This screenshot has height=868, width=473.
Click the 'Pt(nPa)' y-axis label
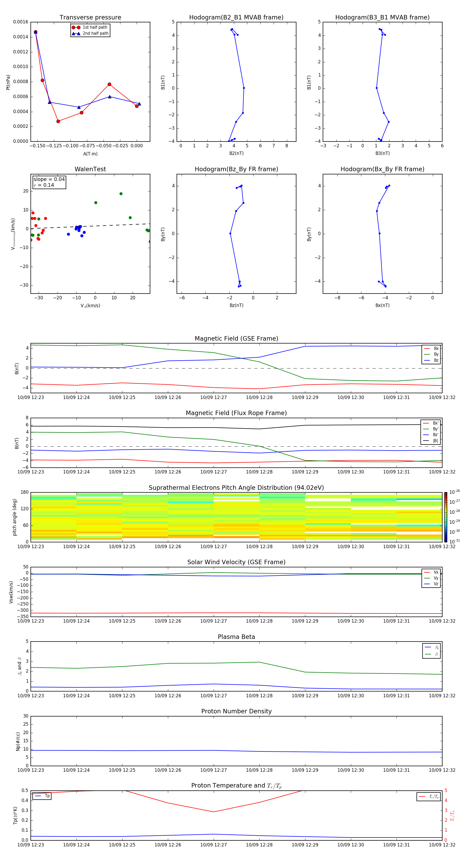pos(8,82)
